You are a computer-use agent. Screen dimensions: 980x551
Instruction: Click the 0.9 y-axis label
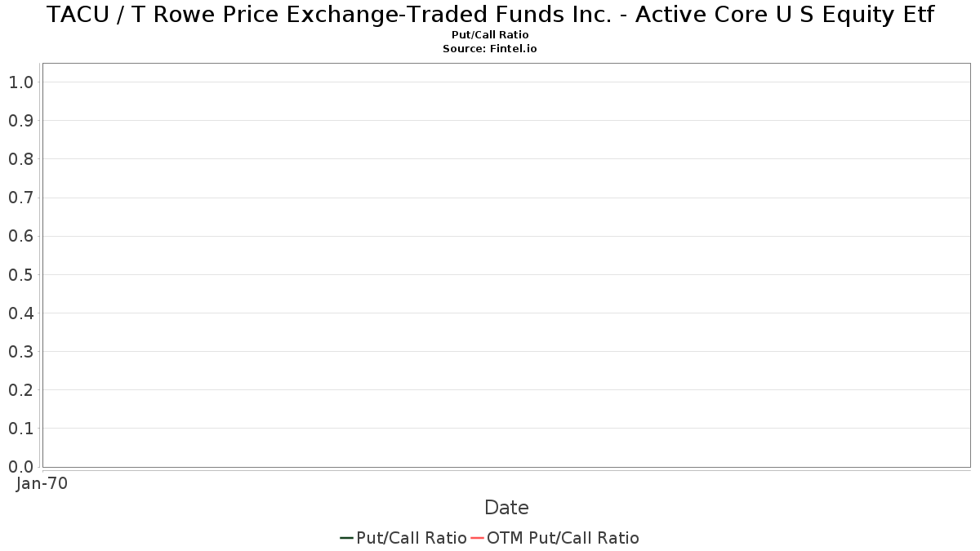(x=20, y=121)
